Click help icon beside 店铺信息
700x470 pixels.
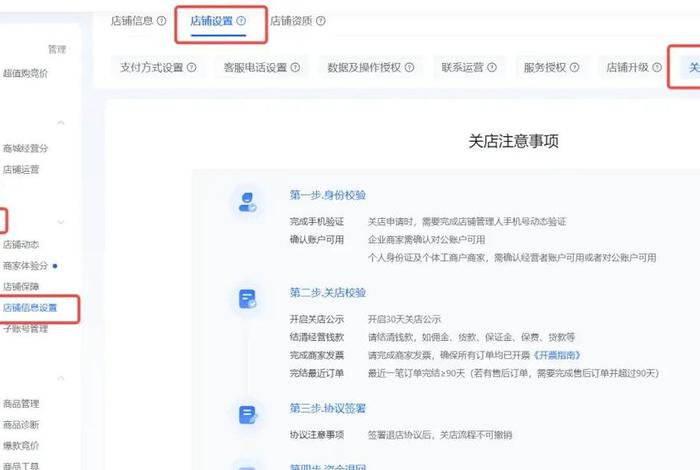click(162, 21)
